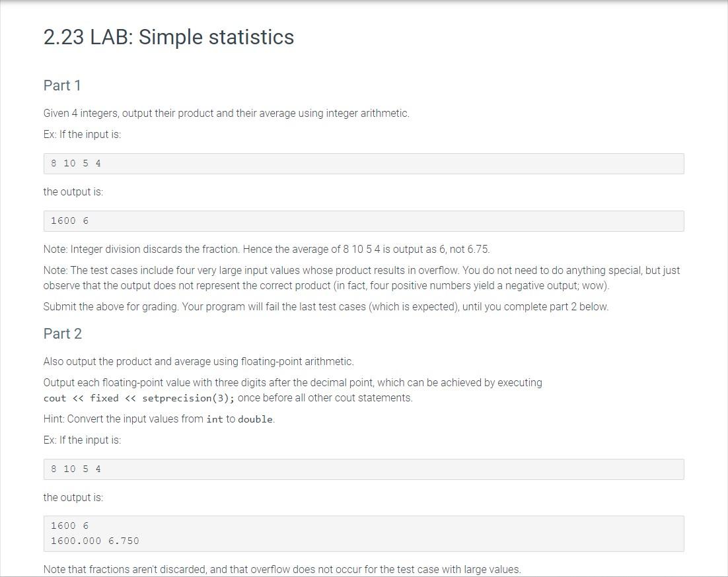This screenshot has height=577, width=728.
Task: Click the '1600.000 6.750' output line
Action: [x=95, y=541]
